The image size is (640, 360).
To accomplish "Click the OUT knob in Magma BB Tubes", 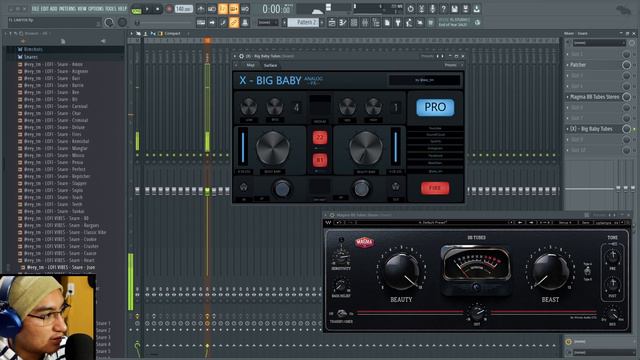I will pos(476,313).
